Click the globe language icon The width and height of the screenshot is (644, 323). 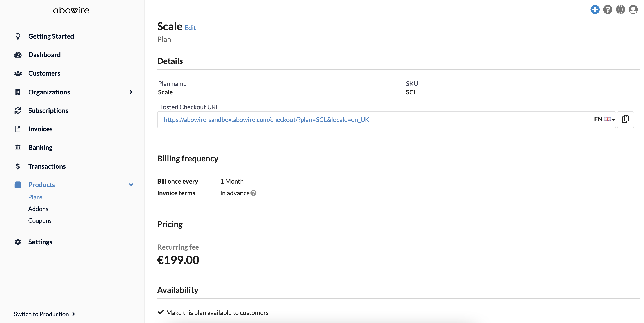620,10
